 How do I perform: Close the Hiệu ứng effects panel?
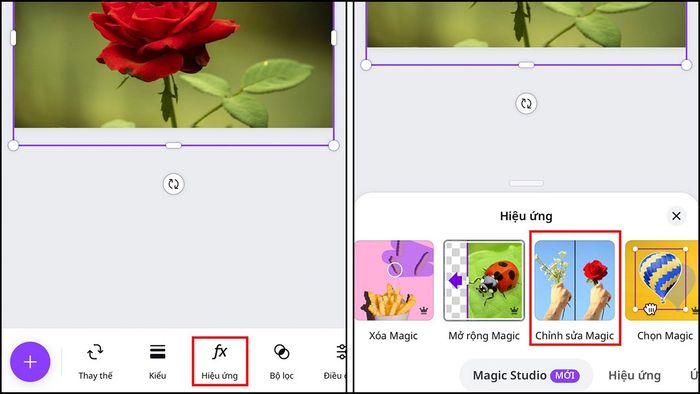pos(676,216)
